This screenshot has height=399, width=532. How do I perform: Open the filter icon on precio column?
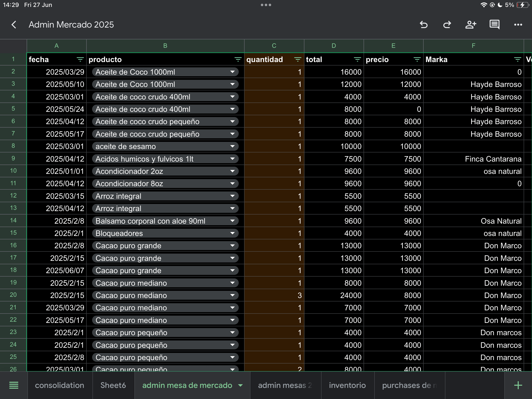coord(417,59)
